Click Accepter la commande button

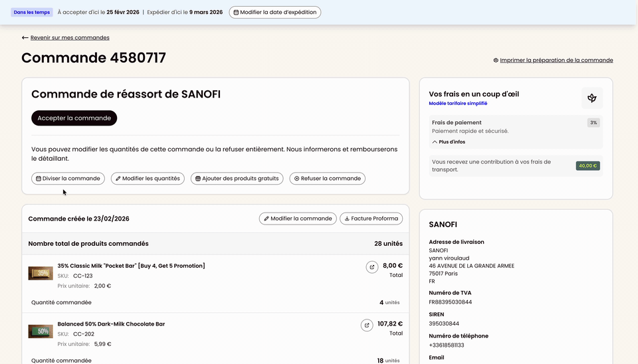pos(74,118)
